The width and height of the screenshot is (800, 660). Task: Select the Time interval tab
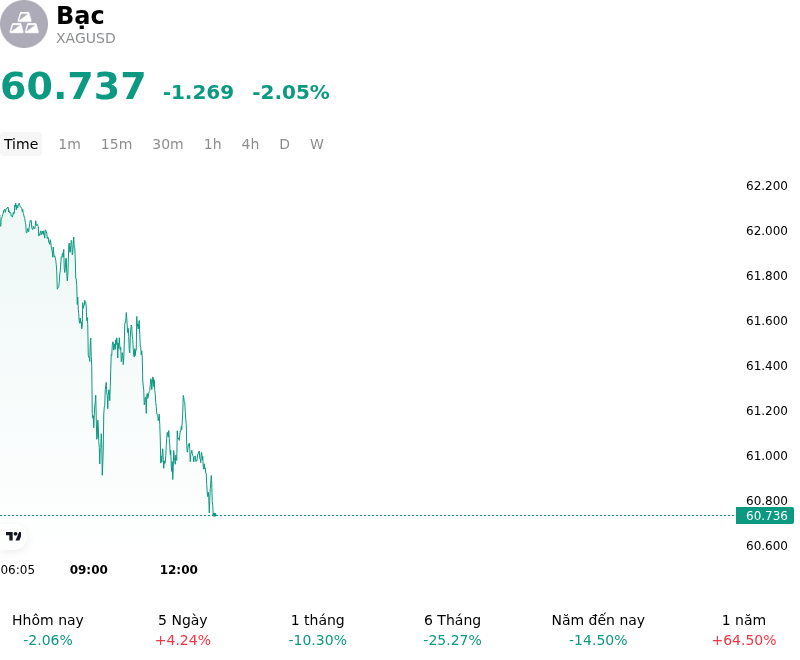pos(21,144)
